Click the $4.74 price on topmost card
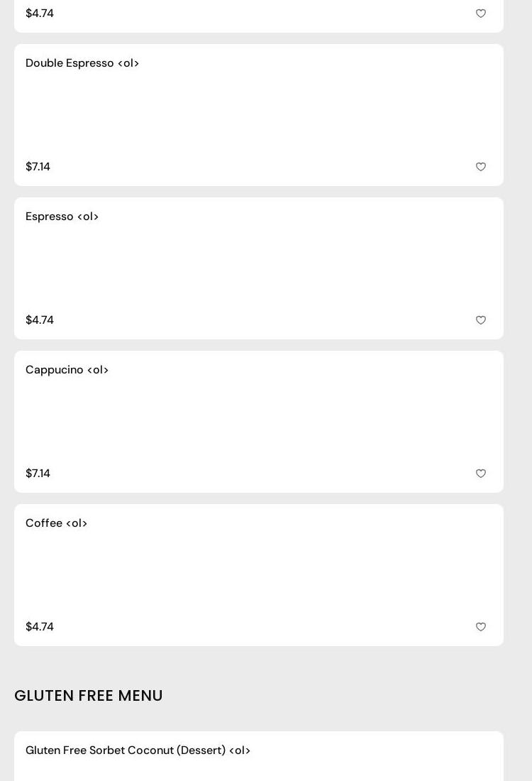 40,13
